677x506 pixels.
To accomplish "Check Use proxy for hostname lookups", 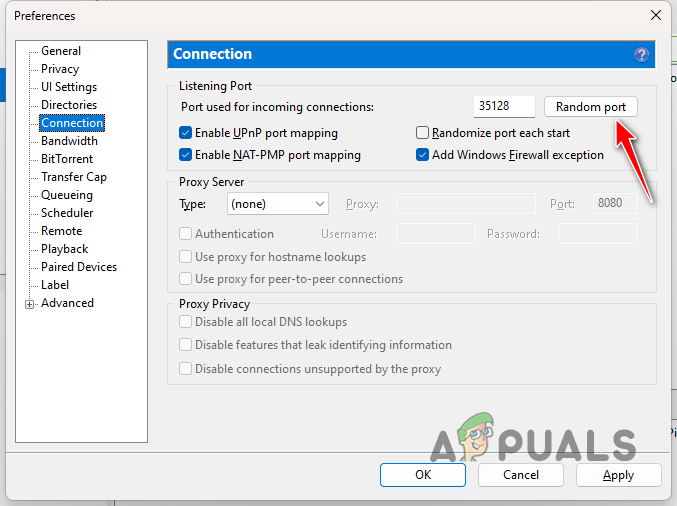I will click(x=185, y=256).
